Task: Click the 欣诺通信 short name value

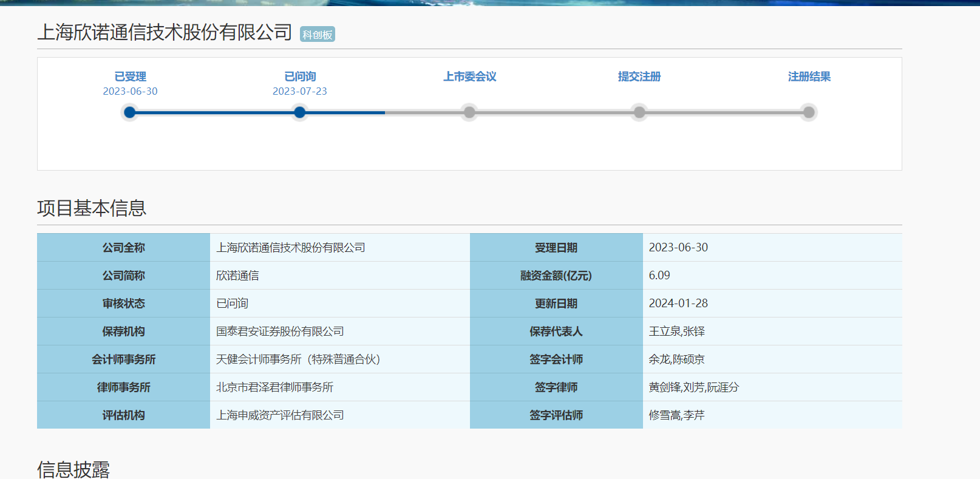Action: pyautogui.click(x=237, y=276)
